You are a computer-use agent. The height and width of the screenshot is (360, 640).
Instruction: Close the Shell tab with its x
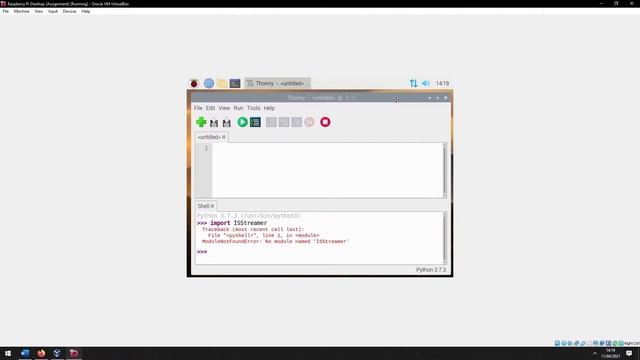(x=212, y=206)
